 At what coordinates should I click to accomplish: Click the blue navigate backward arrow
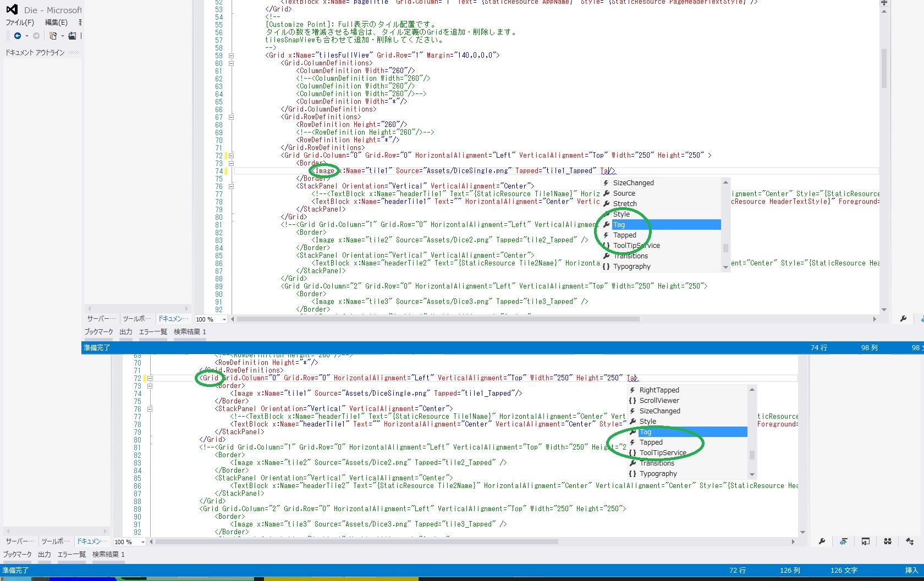[18, 36]
